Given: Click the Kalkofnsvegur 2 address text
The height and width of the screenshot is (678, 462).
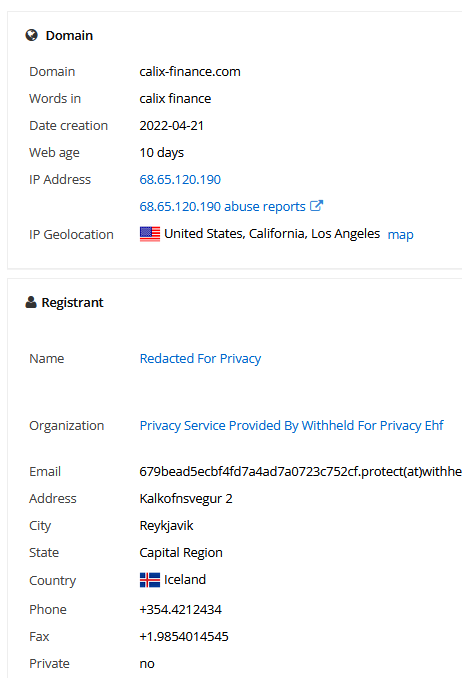Looking at the screenshot, I should click(186, 499).
